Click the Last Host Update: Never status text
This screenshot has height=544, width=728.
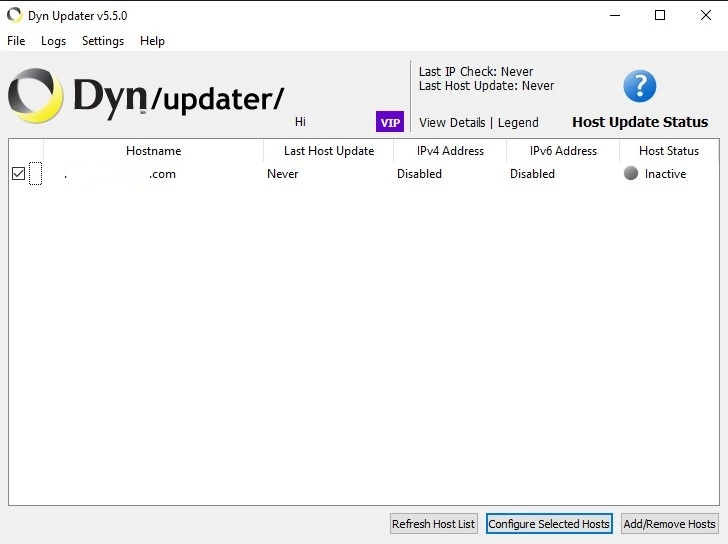pos(487,85)
